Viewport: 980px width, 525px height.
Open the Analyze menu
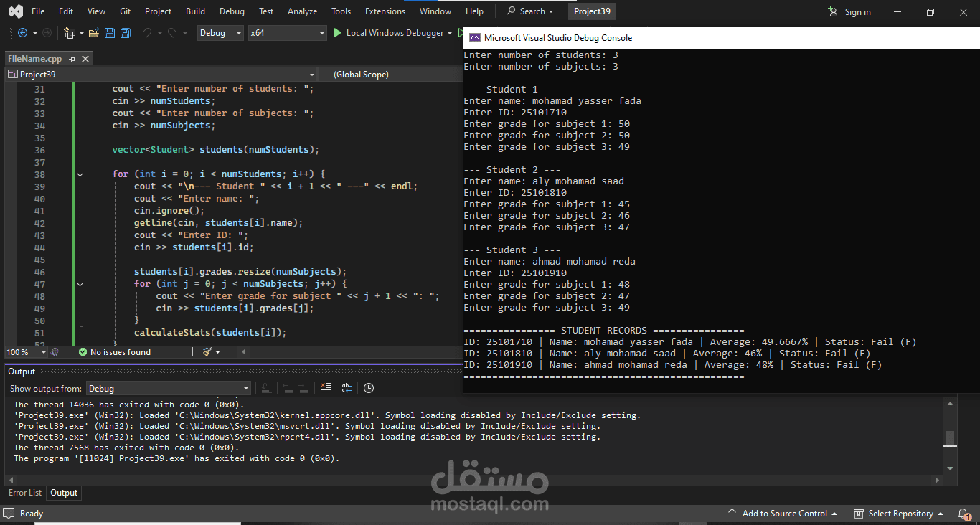click(302, 11)
